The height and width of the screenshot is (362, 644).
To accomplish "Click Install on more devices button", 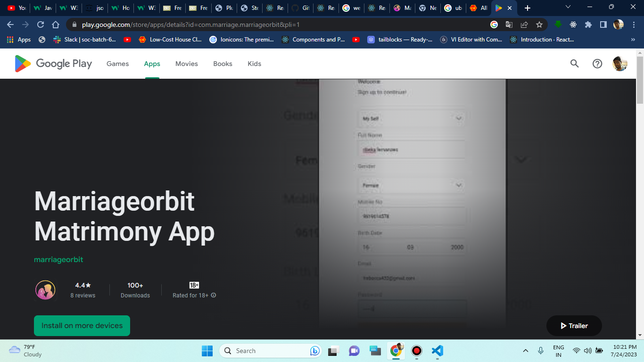I will click(x=82, y=326).
